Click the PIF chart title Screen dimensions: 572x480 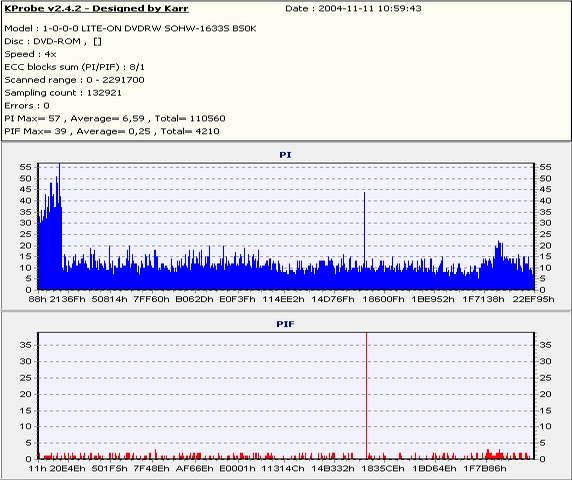(x=285, y=324)
